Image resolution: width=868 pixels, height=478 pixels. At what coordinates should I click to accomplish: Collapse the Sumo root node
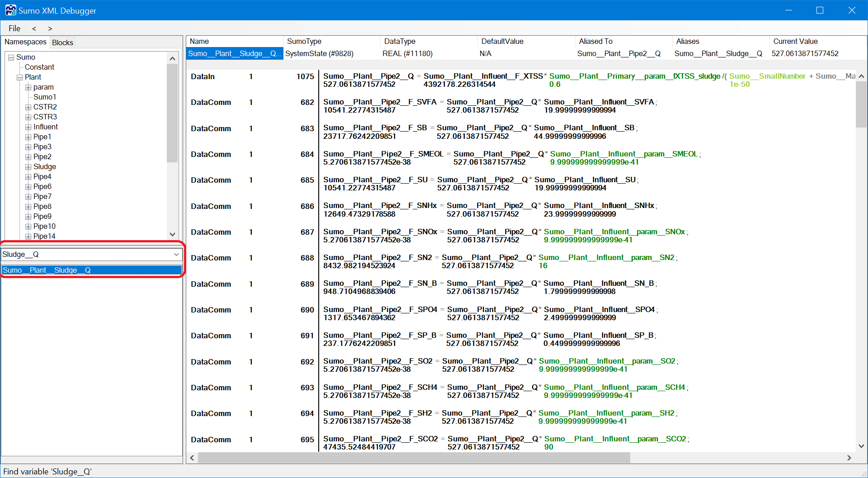pyautogui.click(x=11, y=57)
